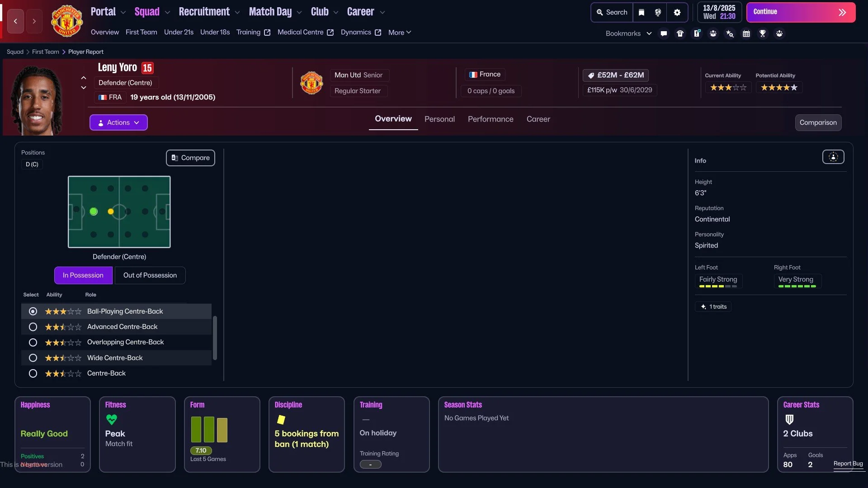Open the globe world icon in the top bar

pyautogui.click(x=658, y=12)
